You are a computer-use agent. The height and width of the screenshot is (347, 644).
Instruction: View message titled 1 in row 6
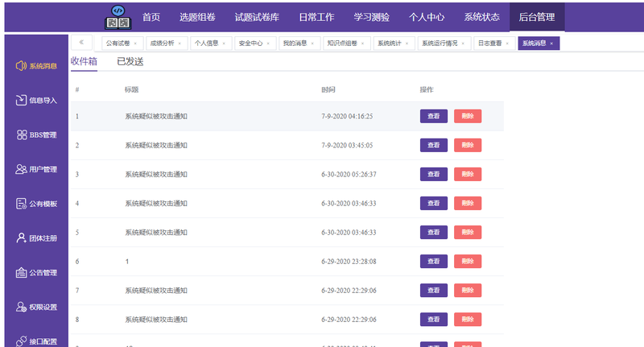tap(434, 261)
